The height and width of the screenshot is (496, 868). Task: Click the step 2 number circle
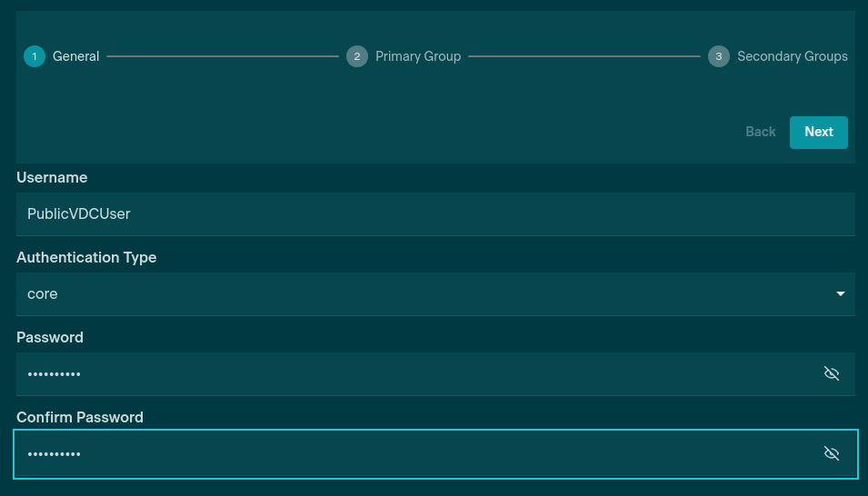point(357,56)
